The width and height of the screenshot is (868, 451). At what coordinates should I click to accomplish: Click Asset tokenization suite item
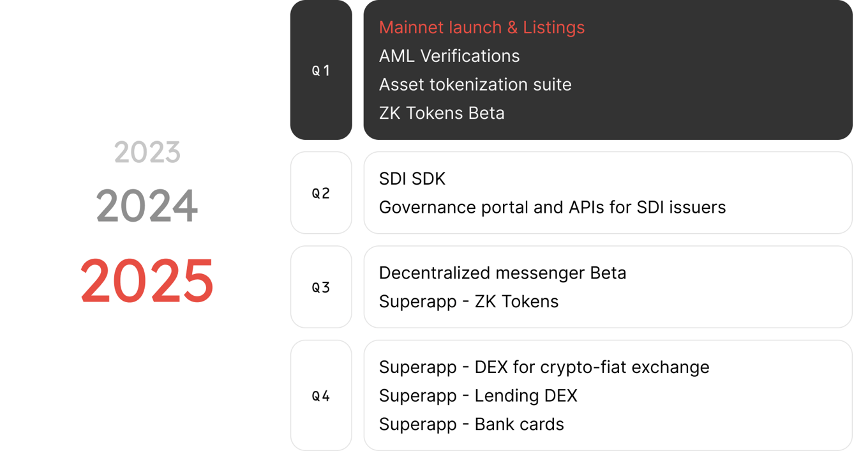click(x=475, y=84)
